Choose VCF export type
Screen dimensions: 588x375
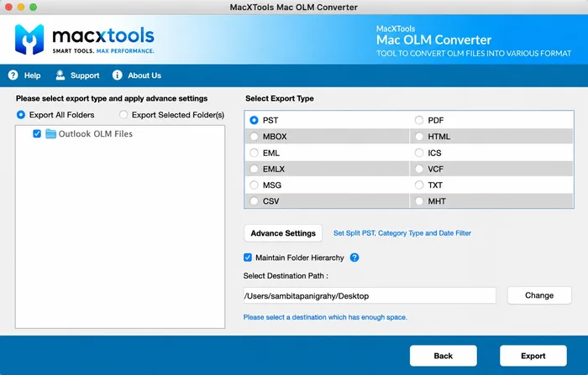(x=419, y=169)
